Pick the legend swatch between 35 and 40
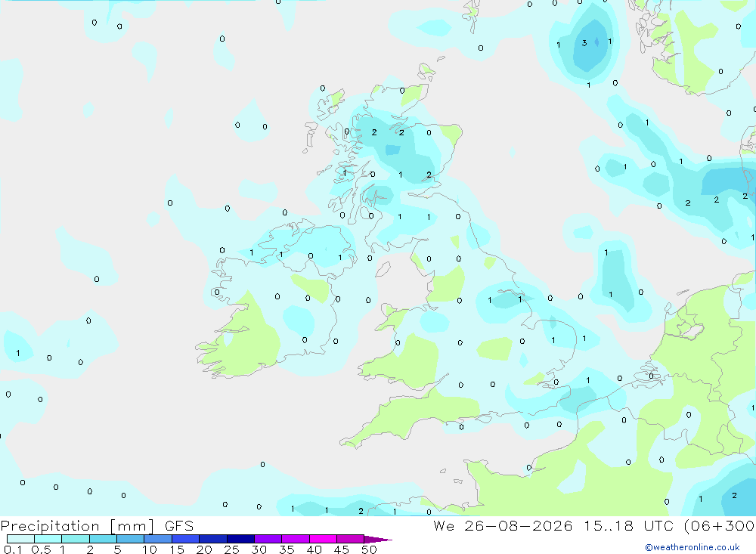 [x=296, y=539]
